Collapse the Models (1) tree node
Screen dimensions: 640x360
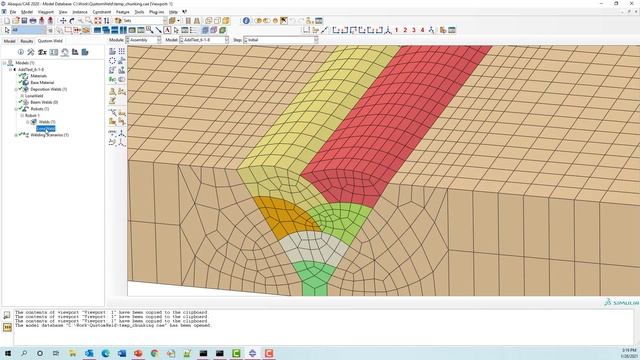coord(4,63)
